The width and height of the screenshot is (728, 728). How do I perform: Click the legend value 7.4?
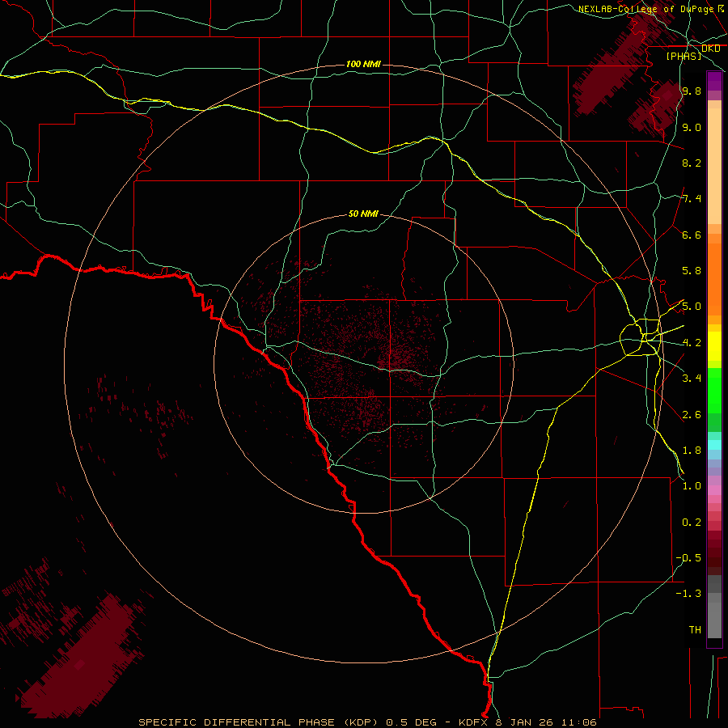click(x=692, y=199)
